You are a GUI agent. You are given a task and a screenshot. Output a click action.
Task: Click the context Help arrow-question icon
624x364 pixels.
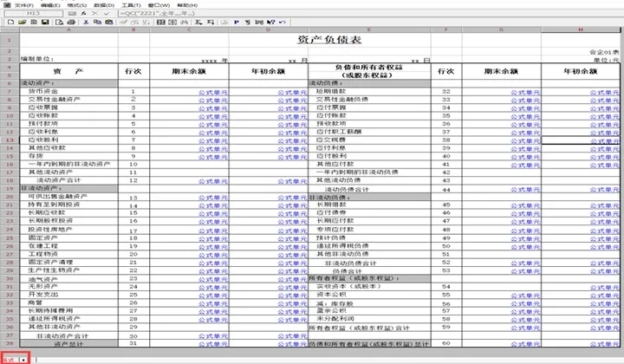(x=271, y=23)
